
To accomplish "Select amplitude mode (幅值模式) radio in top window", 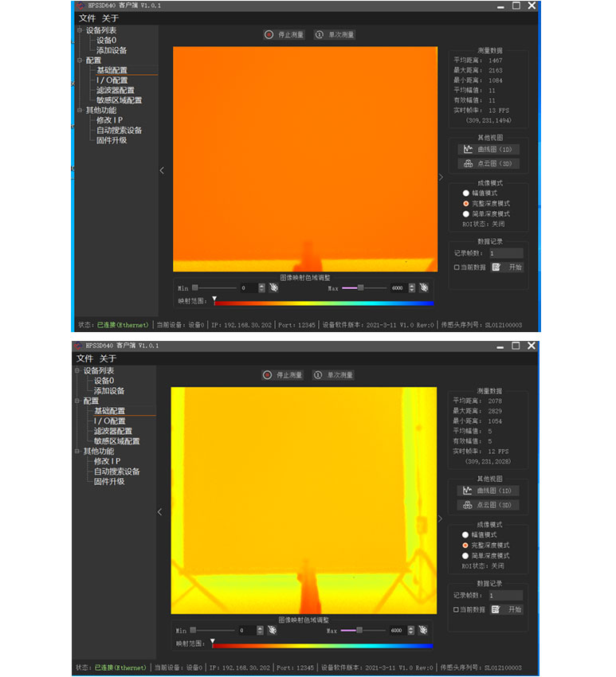I will click(x=466, y=193).
